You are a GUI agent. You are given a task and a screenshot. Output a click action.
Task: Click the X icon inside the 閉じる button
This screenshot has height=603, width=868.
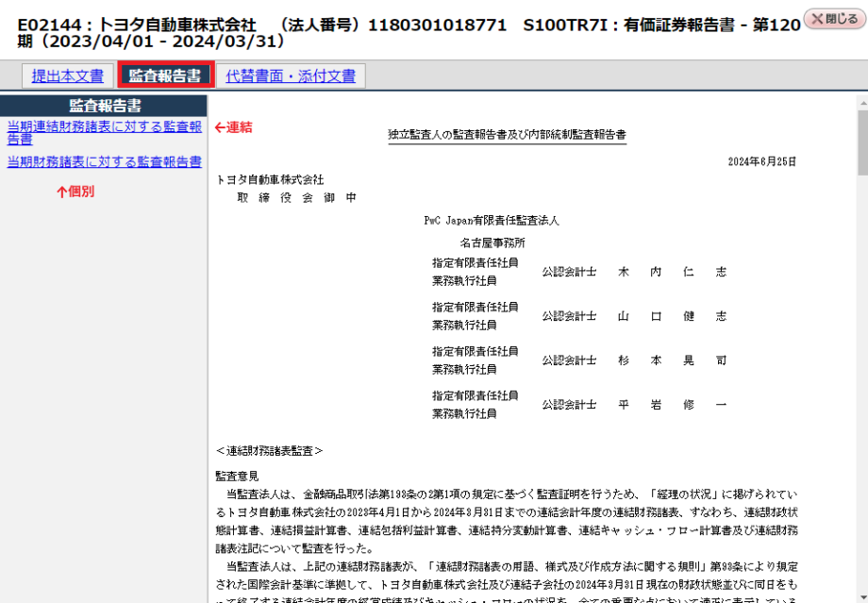coord(817,18)
